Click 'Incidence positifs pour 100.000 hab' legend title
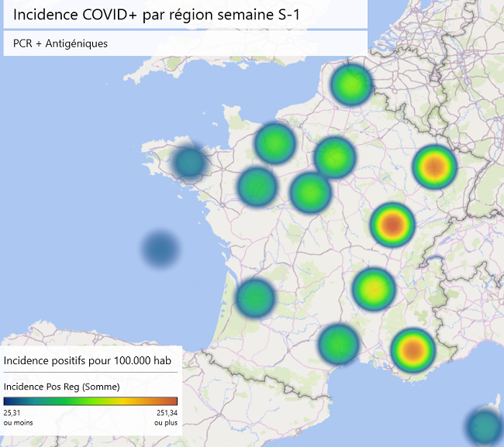 [x=87, y=360]
